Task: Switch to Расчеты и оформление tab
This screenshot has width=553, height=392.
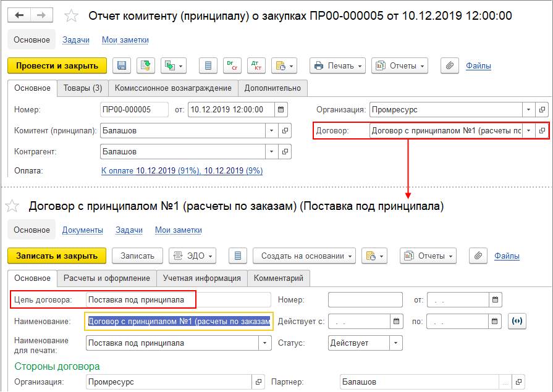Action: click(107, 278)
